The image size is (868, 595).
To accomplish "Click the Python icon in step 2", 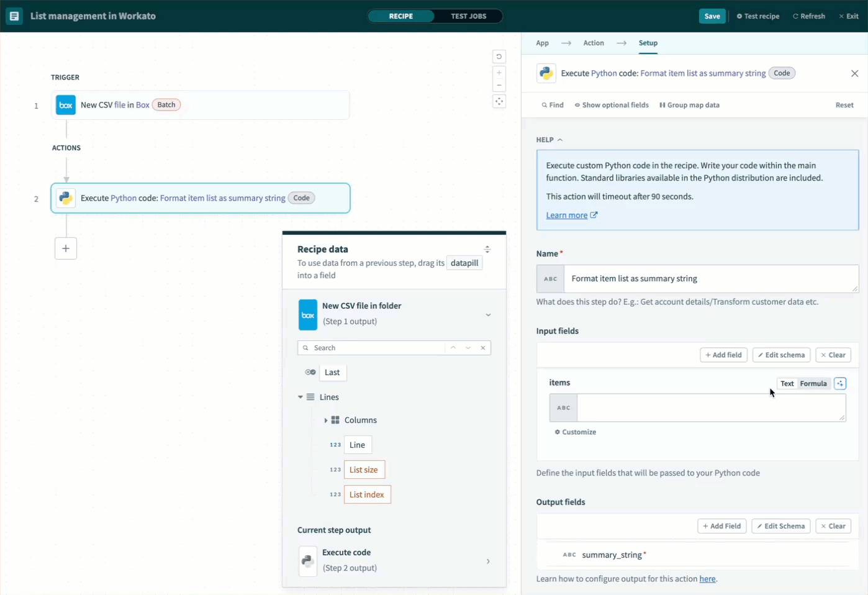I will tap(66, 198).
